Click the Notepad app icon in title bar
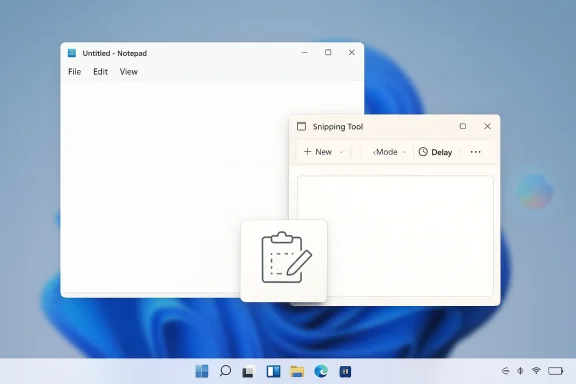This screenshot has height=384, width=576. [x=72, y=53]
